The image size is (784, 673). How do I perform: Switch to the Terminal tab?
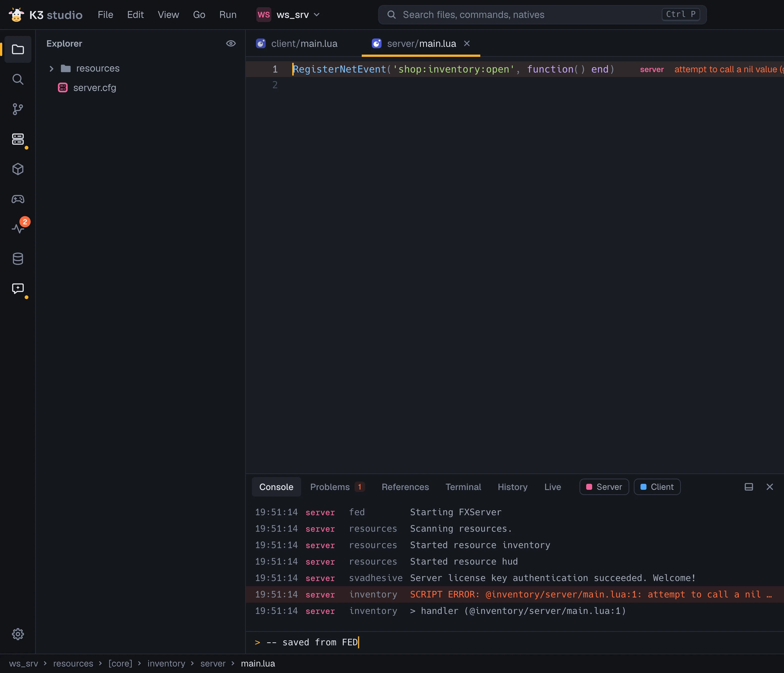[x=463, y=487]
